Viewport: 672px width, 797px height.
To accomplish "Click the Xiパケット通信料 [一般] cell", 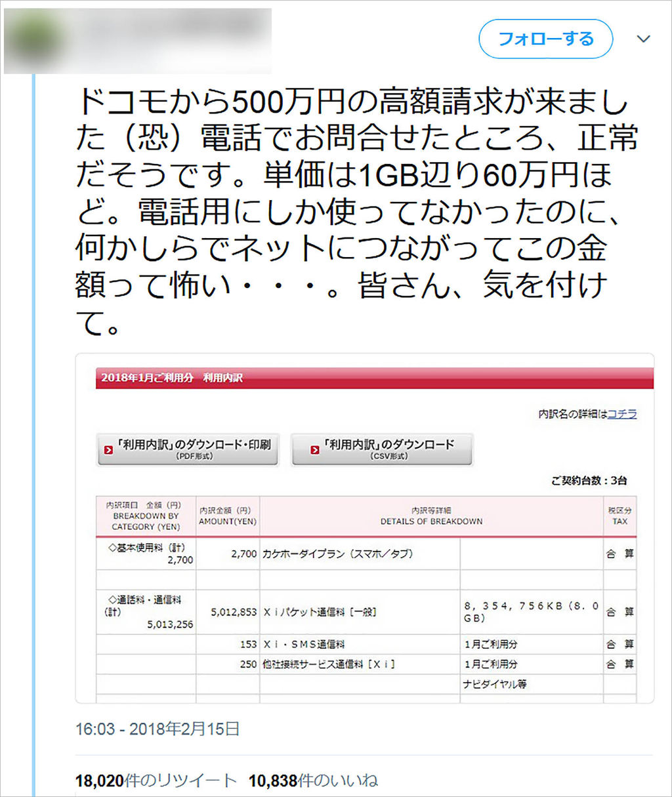I will point(360,612).
